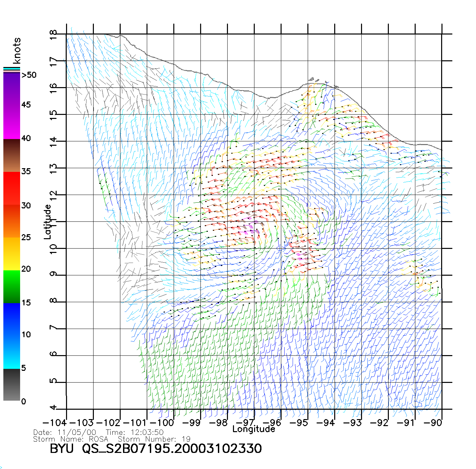The image size is (476, 469).
Task: Click the 'knots' legend unit label
Action: pos(17,51)
